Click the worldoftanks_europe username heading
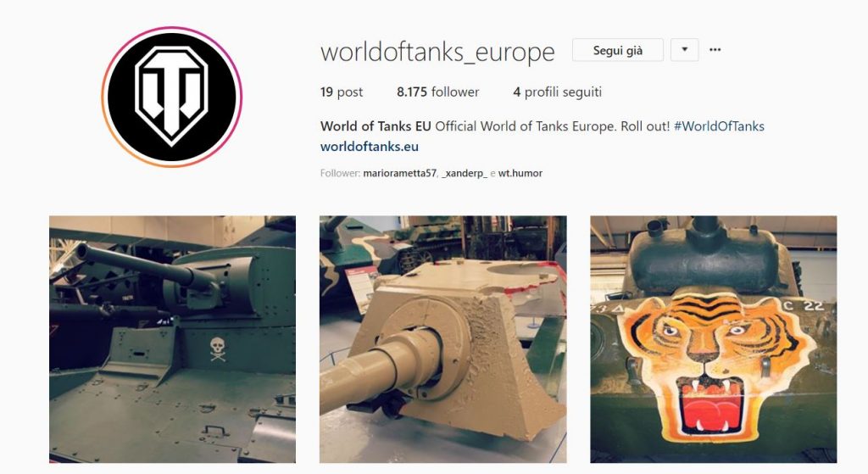Screen dimensions: 868x474 437,52
